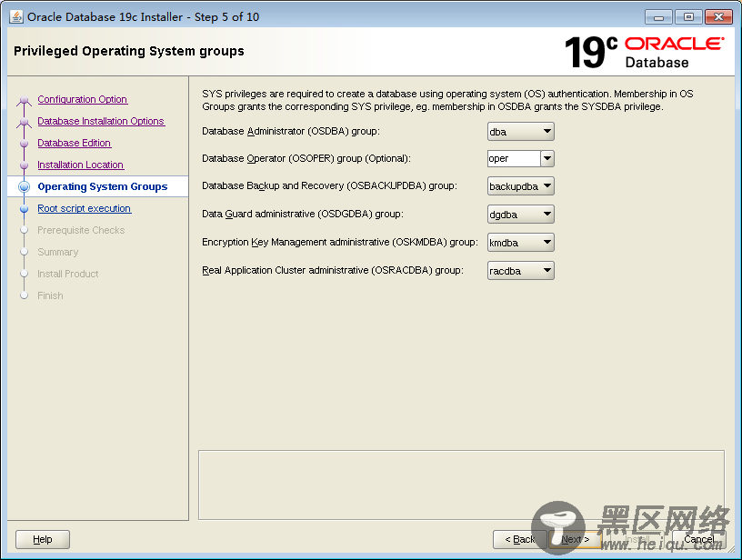Go to Database Edition step
Screen dimensions: 742x560
click(74, 143)
